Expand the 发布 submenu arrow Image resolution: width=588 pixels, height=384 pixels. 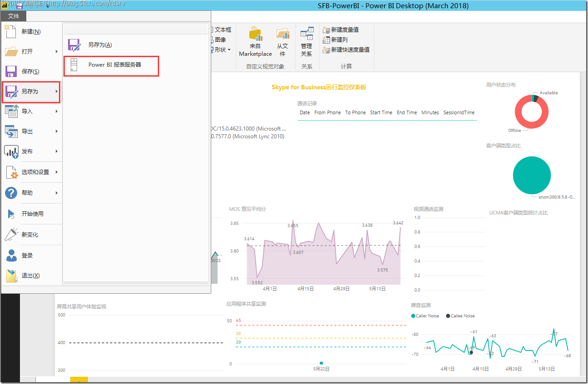[x=57, y=151]
